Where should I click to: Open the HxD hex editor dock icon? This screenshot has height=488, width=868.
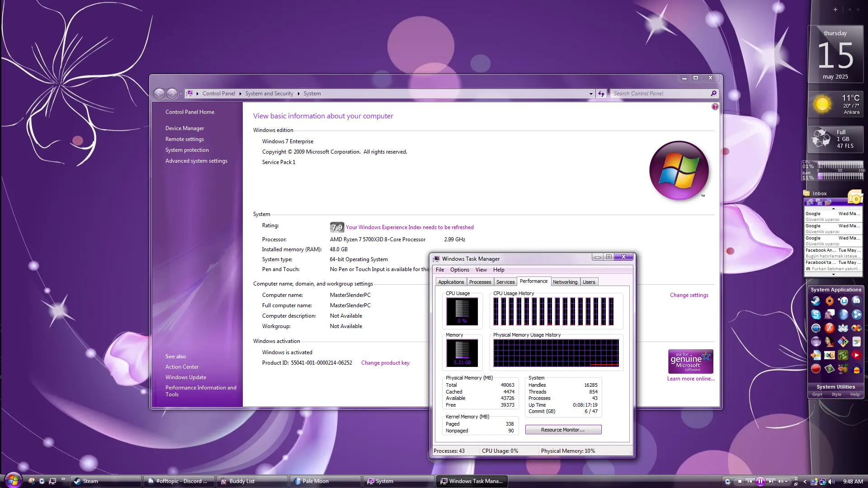830,355
